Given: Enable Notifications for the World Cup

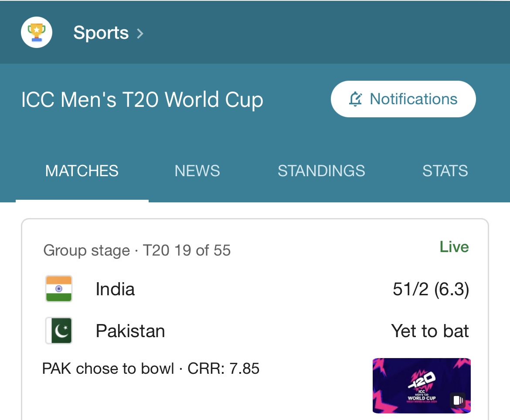Looking at the screenshot, I should 403,99.
